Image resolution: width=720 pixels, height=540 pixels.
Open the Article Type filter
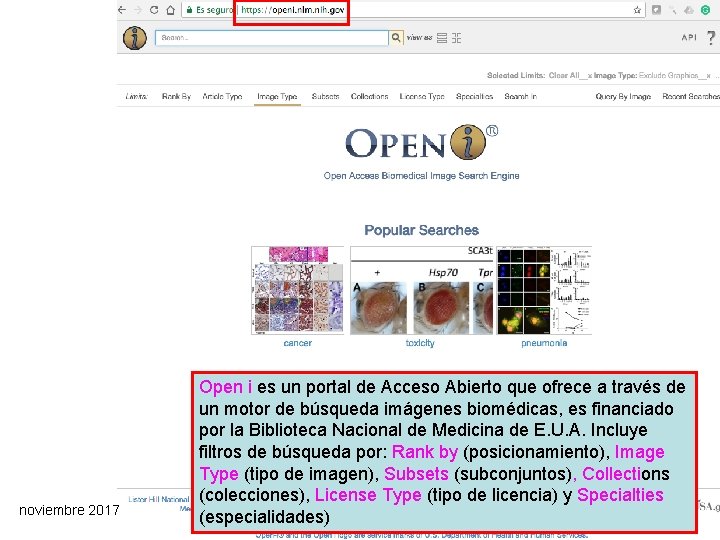point(222,96)
